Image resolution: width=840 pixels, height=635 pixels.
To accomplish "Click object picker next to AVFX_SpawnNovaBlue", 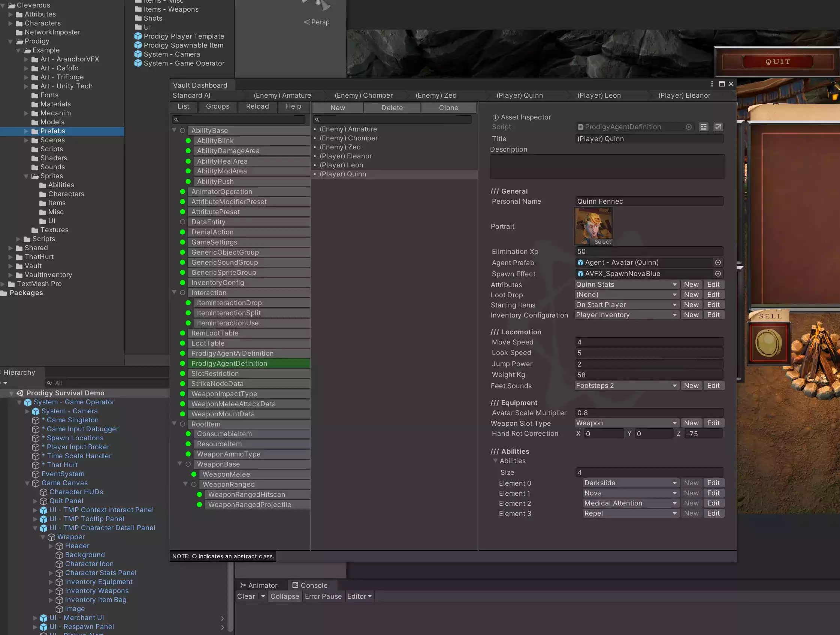I will point(718,274).
